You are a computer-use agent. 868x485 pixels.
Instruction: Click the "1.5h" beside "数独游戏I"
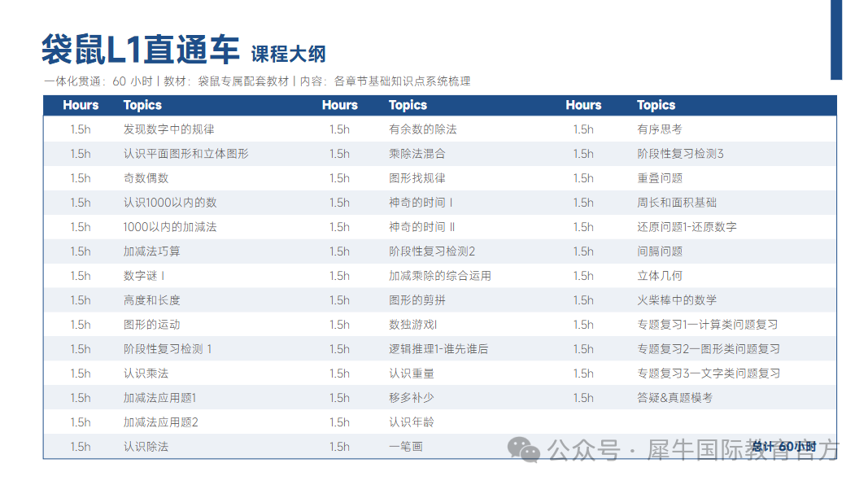(x=339, y=325)
